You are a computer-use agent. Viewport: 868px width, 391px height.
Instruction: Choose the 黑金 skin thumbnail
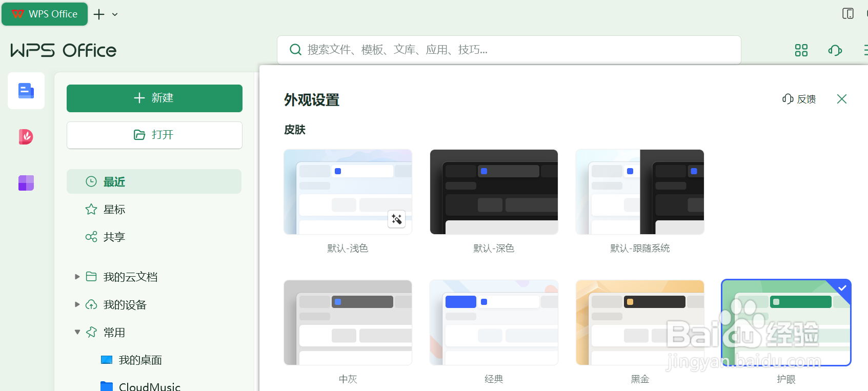coord(640,322)
